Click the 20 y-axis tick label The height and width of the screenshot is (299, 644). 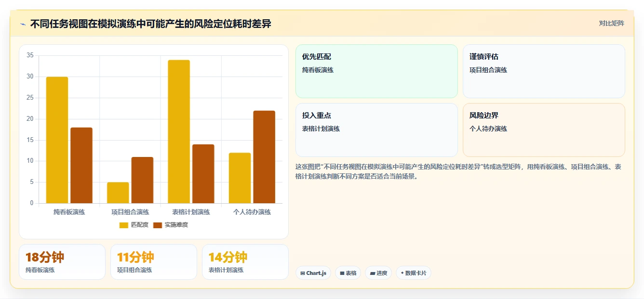[30, 119]
